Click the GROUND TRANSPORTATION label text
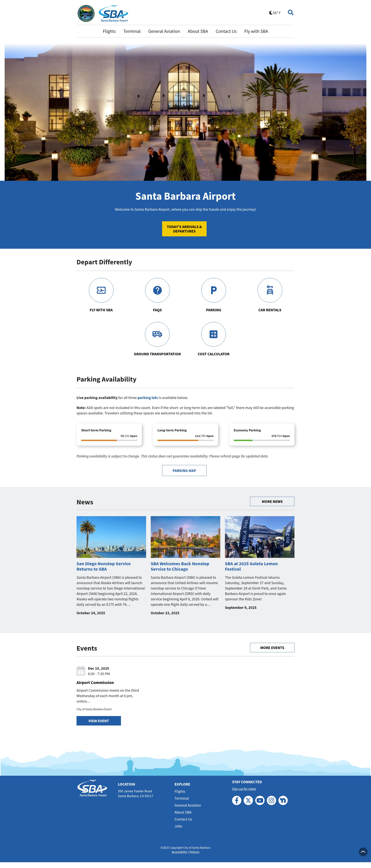 pyautogui.click(x=157, y=354)
